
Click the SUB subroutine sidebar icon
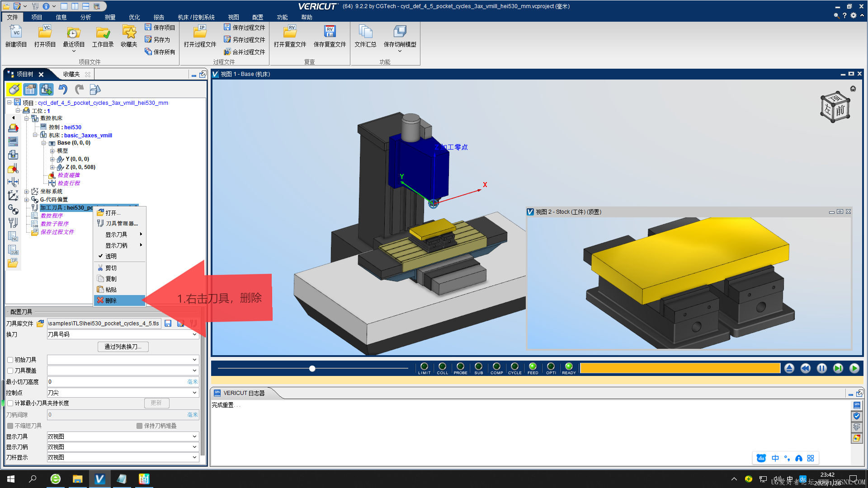tap(13, 249)
